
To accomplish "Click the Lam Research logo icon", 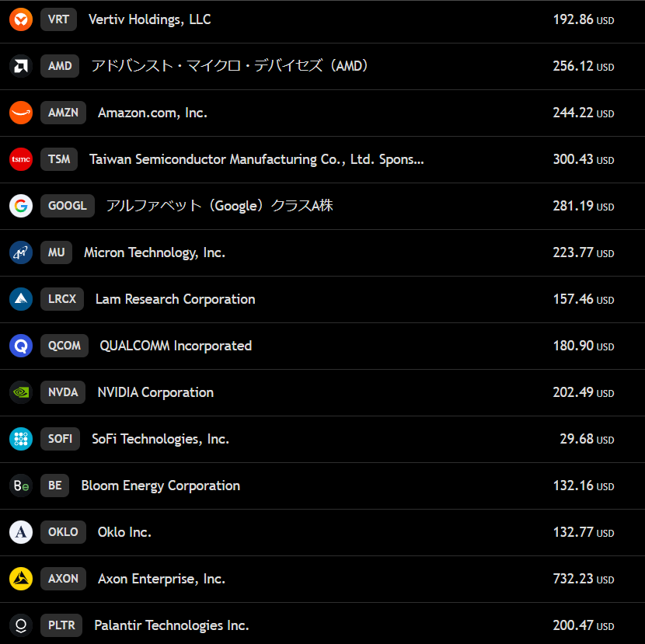I will click(x=21, y=299).
